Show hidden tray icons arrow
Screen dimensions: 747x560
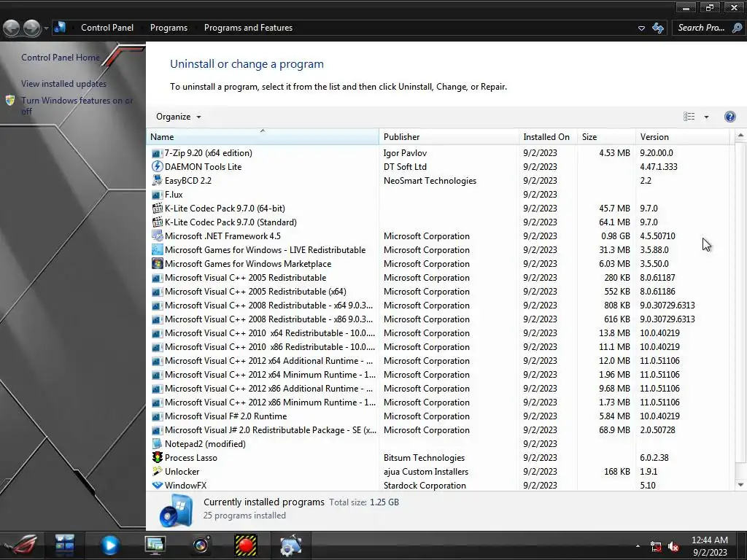tap(638, 546)
